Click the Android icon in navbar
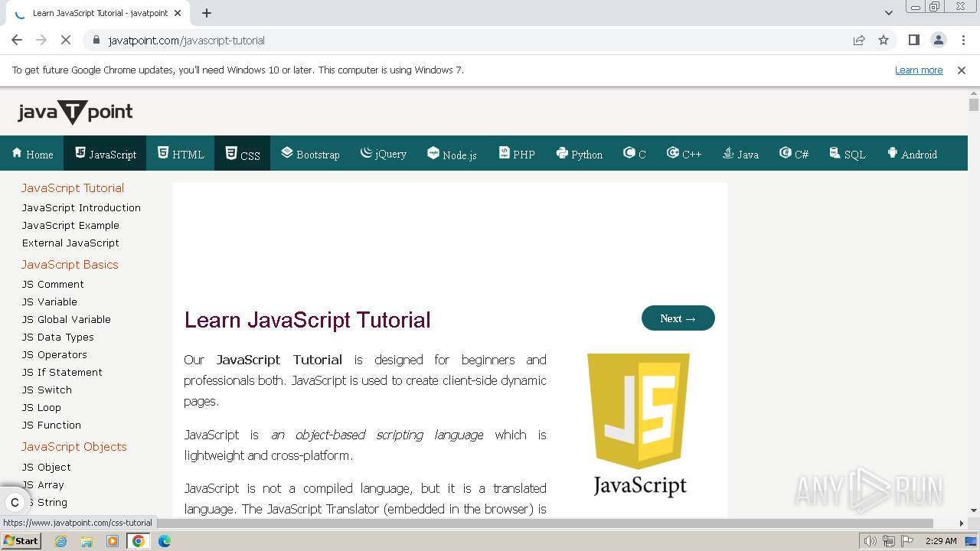The width and height of the screenshot is (980, 551). [x=892, y=152]
